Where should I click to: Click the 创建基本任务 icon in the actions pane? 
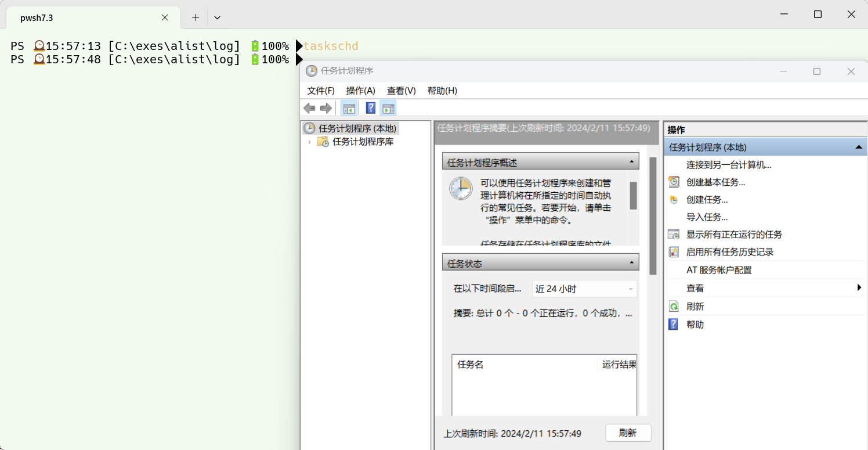tap(674, 182)
